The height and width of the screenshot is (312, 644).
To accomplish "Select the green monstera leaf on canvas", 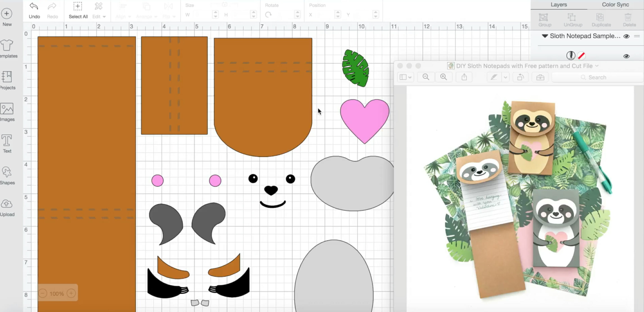I will coord(355,68).
